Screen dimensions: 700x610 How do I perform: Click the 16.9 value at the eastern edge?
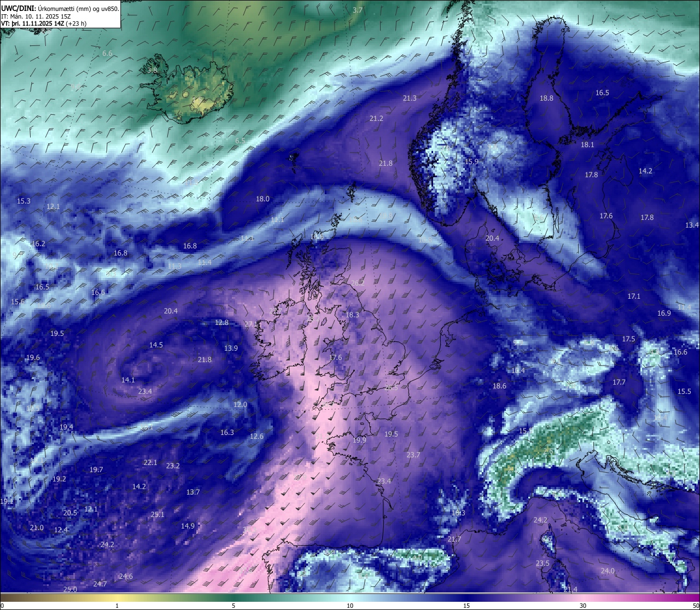[664, 313]
